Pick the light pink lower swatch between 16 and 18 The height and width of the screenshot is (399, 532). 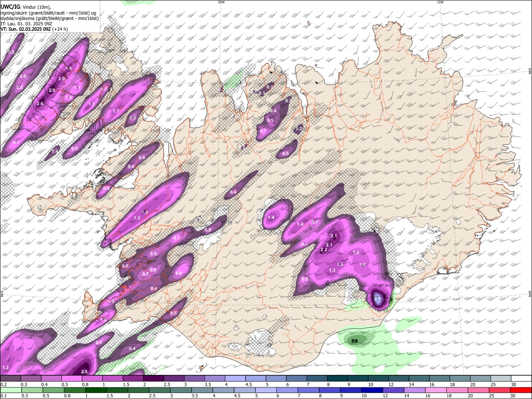436,390
